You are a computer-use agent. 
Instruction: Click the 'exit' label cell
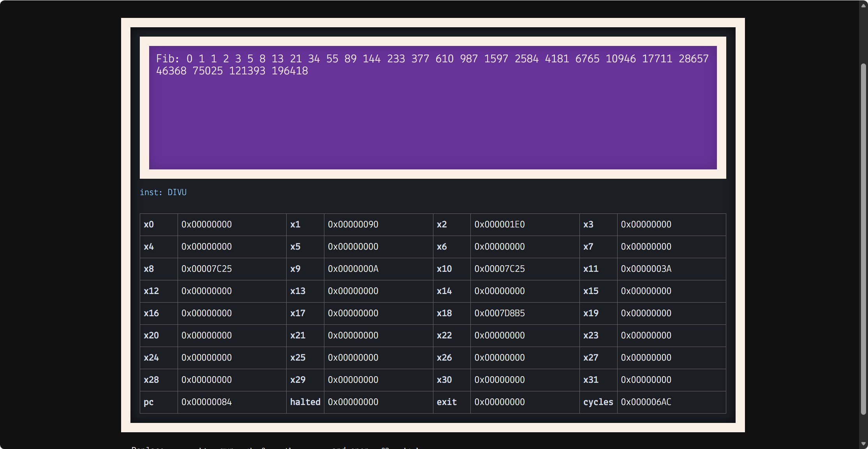[446, 402]
